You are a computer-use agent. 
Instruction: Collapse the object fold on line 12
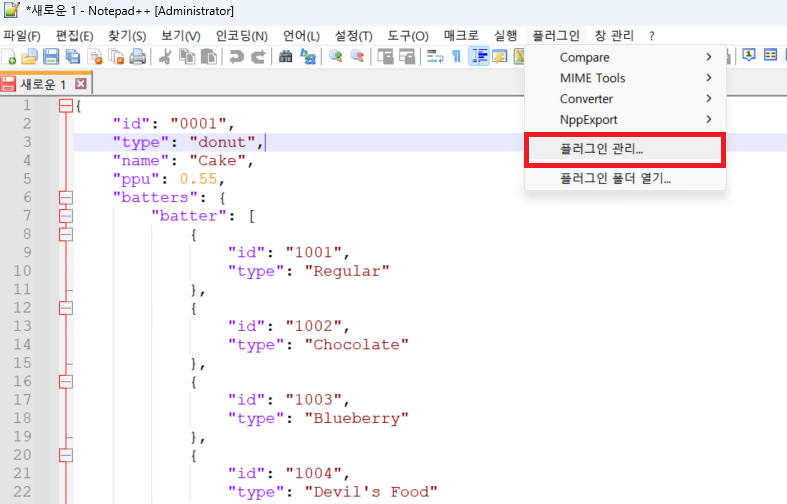[66, 308]
